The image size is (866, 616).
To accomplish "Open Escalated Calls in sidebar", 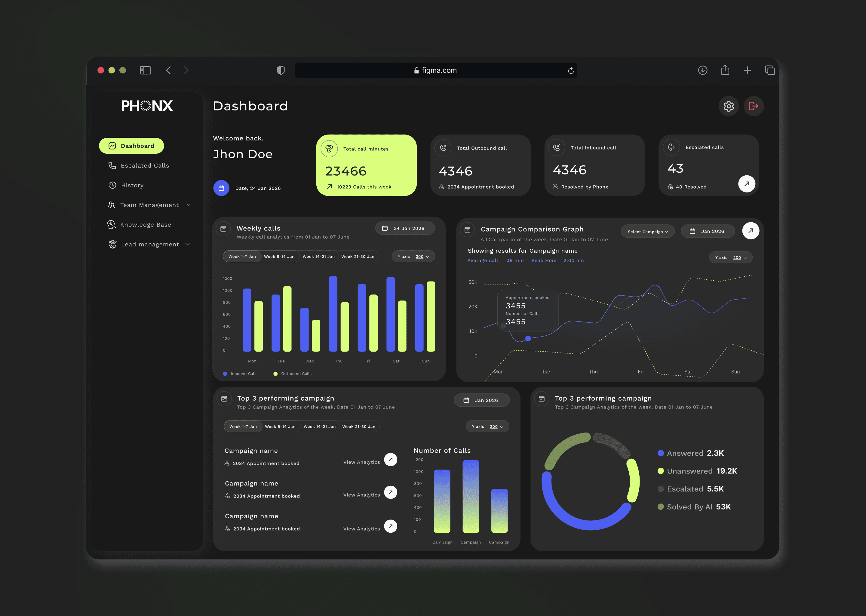I will coord(139,165).
